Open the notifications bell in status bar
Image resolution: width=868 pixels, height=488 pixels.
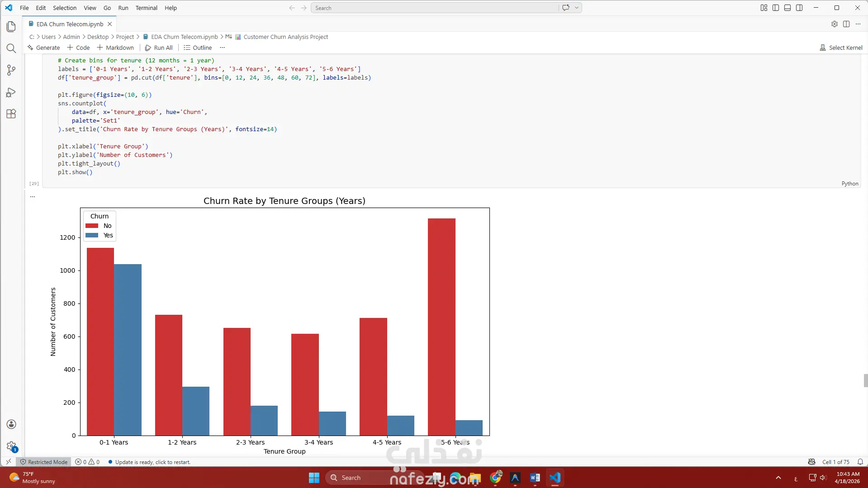pos(860,462)
